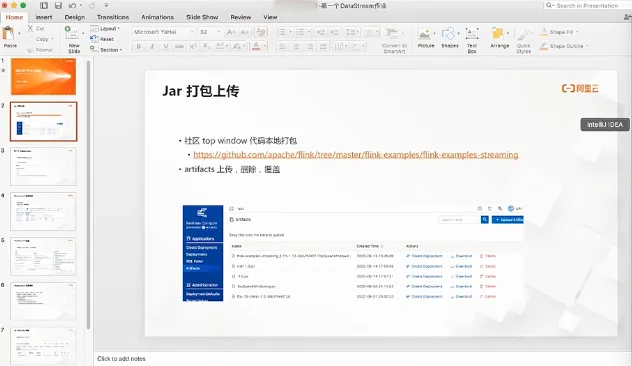Toggle Underline formatting
This screenshot has width=632, height=366.
pos(166,46)
